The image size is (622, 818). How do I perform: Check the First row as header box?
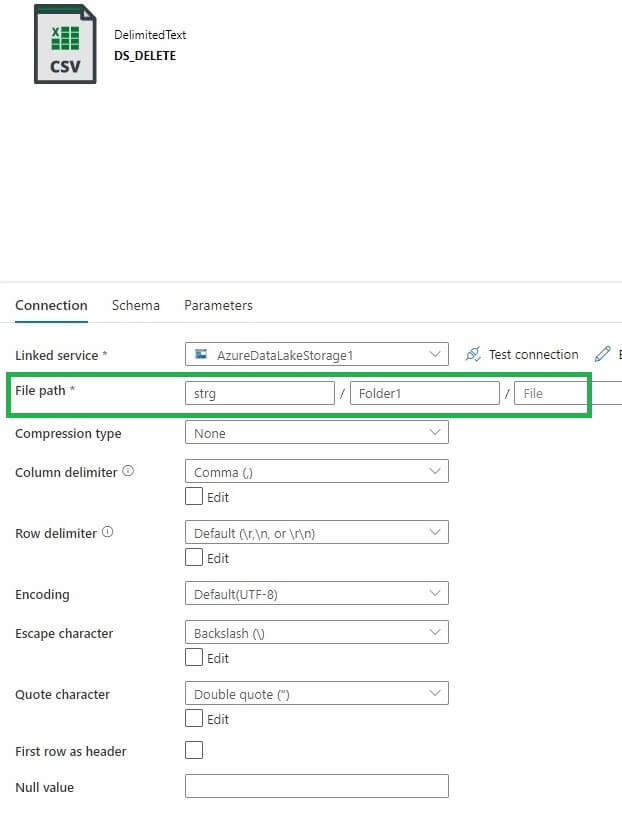[x=194, y=750]
